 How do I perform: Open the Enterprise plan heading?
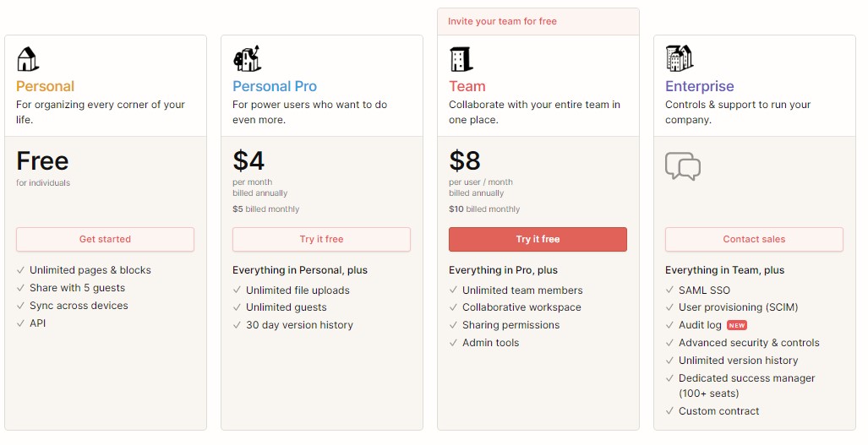699,86
